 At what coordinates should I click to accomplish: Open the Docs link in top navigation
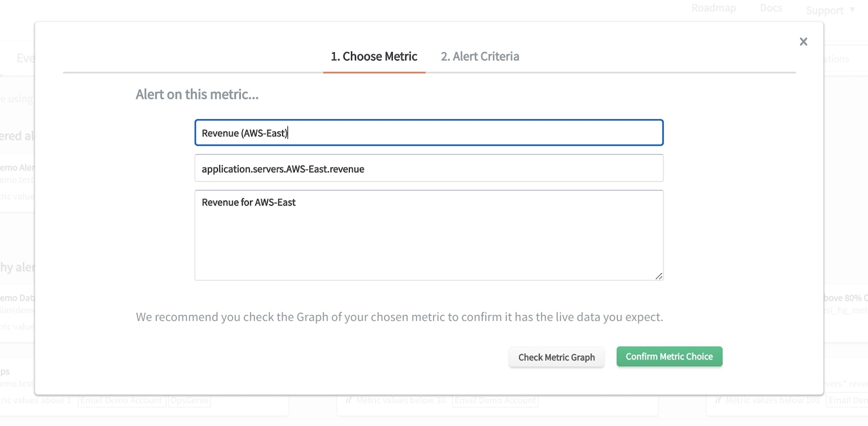tap(771, 8)
